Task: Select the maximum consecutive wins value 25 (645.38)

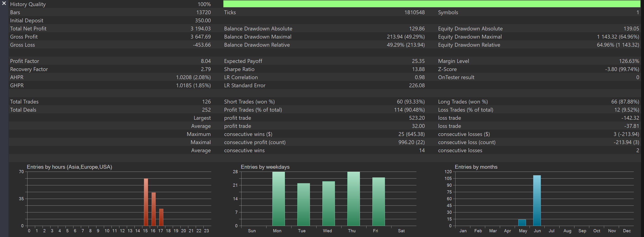Action: [411, 134]
